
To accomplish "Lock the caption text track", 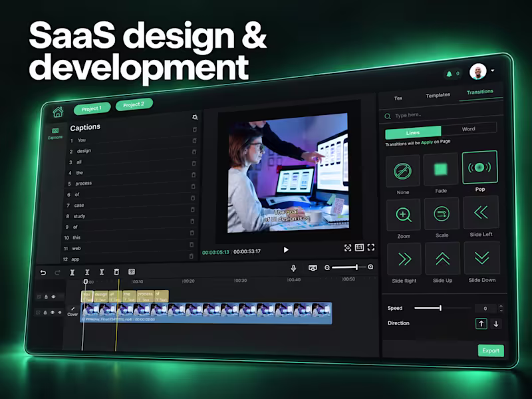I will [46, 297].
